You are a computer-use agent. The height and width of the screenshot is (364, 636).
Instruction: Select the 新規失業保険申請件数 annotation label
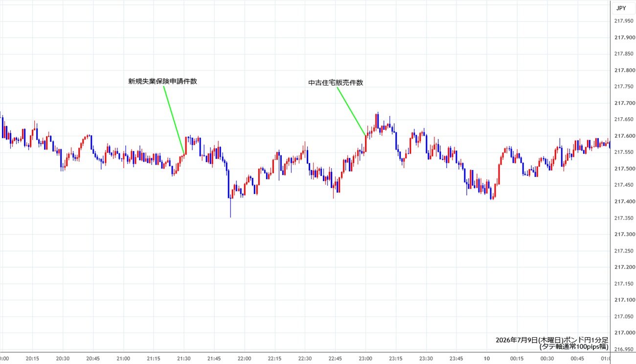click(x=162, y=82)
